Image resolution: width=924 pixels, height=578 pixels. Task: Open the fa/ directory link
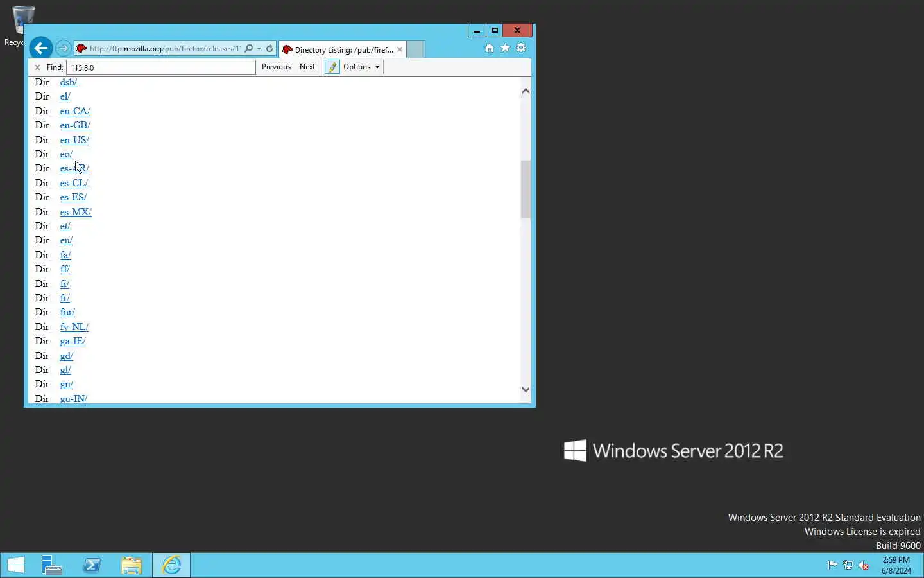pos(65,255)
